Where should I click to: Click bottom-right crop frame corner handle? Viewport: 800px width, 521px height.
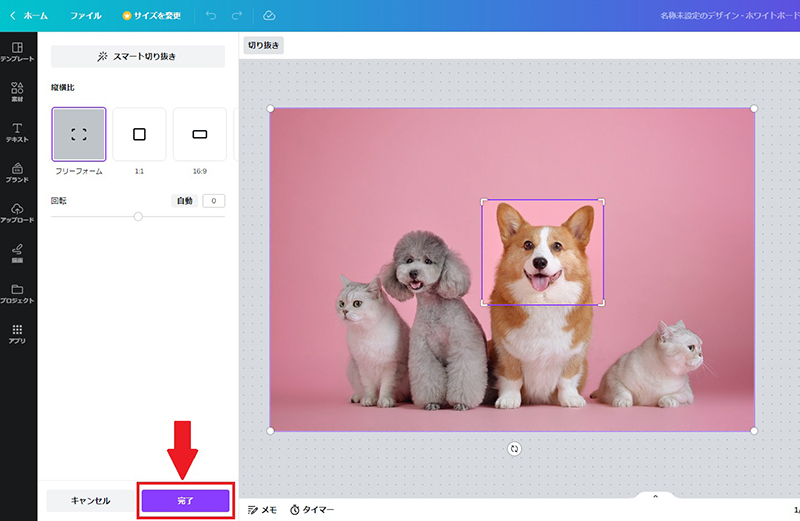point(602,303)
